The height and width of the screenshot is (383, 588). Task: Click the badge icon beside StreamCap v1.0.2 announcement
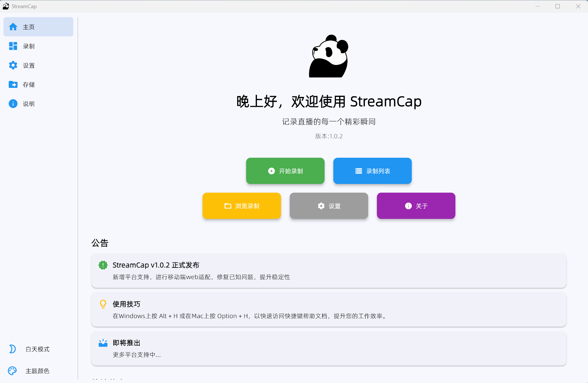click(103, 265)
